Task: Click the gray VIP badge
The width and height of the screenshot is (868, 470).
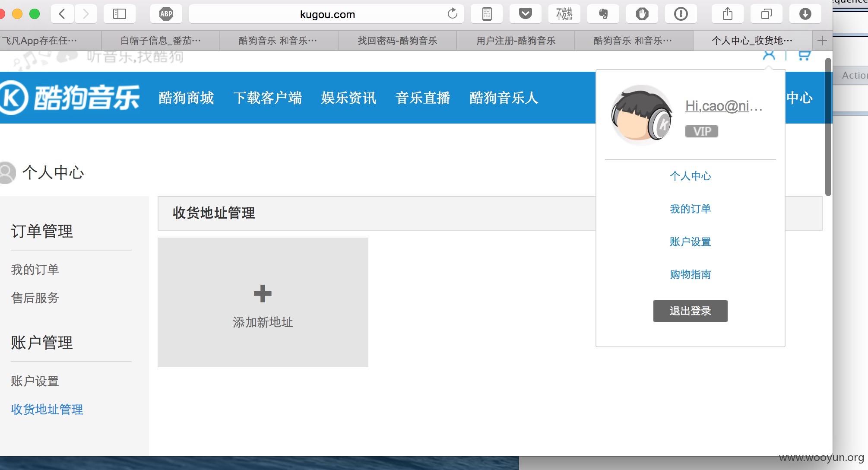Action: (702, 131)
